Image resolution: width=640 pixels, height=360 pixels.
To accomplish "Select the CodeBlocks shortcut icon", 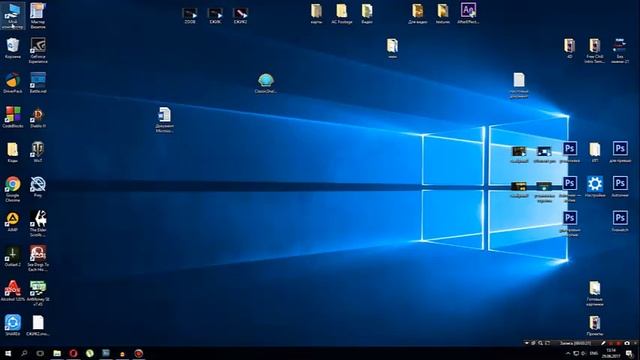I will point(13,117).
